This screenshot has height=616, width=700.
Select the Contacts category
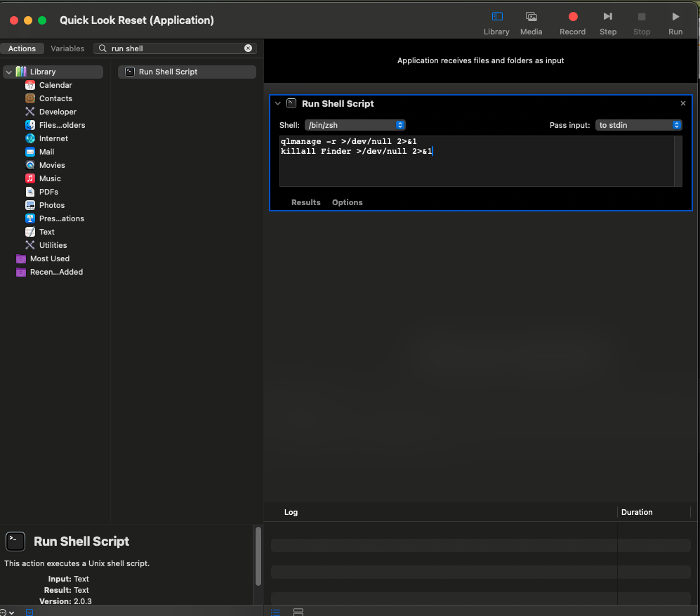pos(55,98)
